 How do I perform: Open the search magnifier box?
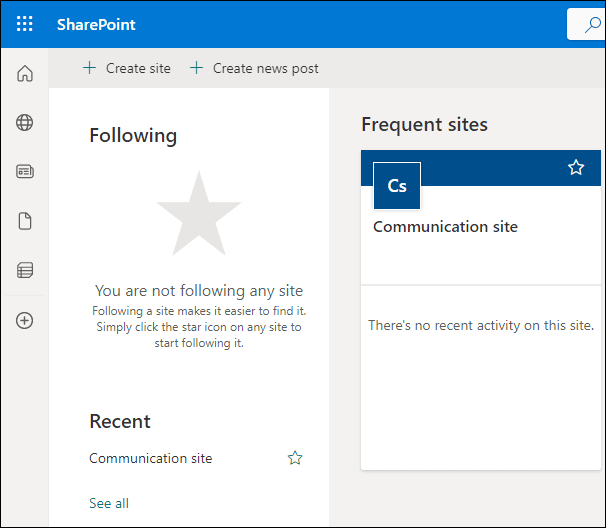586,24
